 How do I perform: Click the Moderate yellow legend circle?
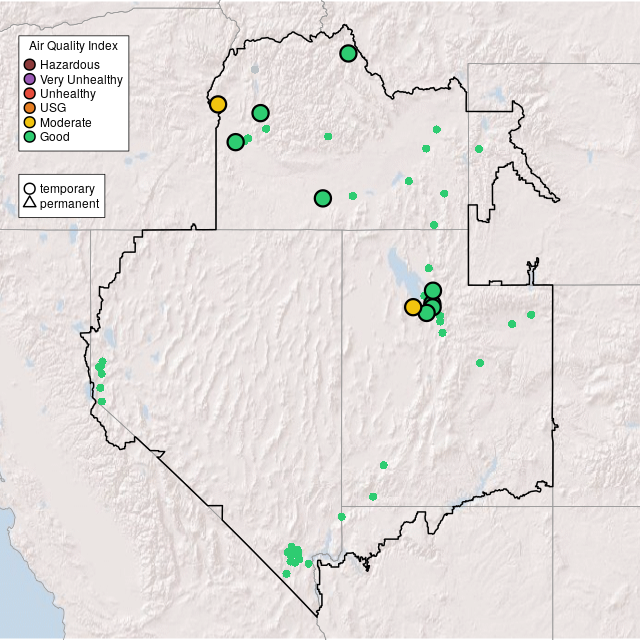(30, 122)
